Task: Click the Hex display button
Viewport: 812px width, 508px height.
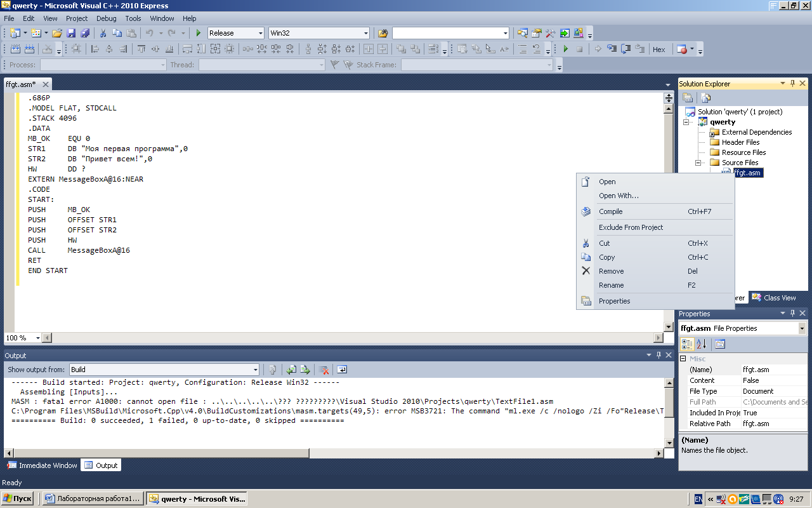Action: 659,49
